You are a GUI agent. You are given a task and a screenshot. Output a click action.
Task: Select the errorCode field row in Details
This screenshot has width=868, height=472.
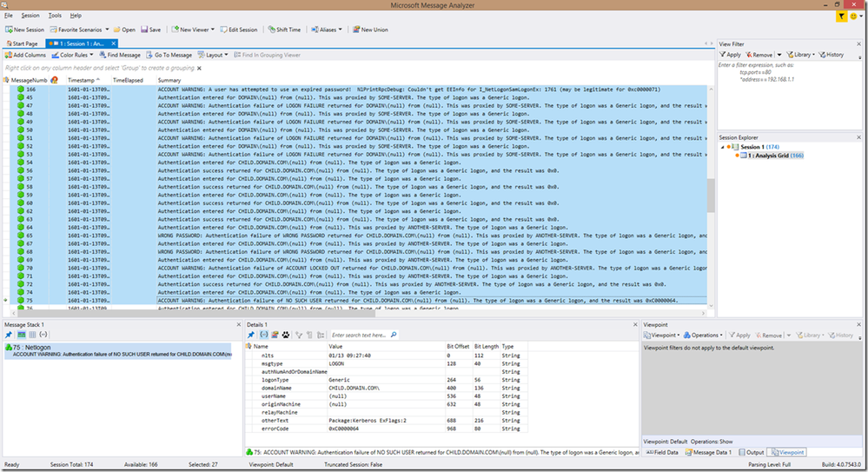click(387, 429)
